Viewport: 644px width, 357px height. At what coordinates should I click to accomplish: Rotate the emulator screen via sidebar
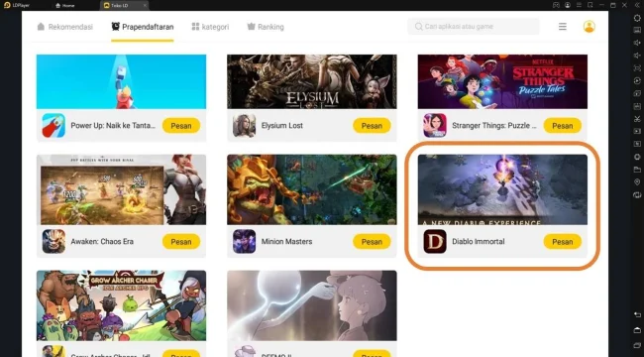pyautogui.click(x=637, y=194)
